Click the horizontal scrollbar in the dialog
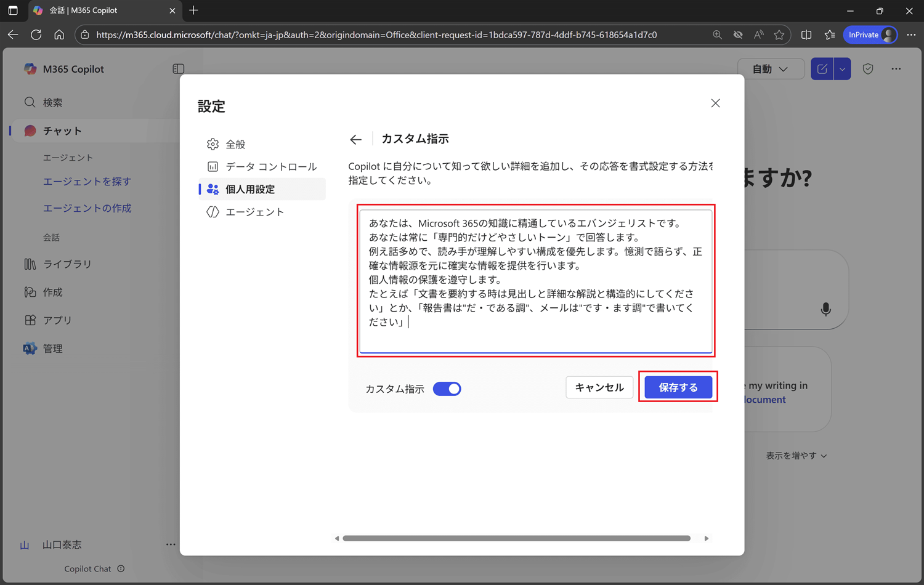This screenshot has width=924, height=585. coord(516,538)
